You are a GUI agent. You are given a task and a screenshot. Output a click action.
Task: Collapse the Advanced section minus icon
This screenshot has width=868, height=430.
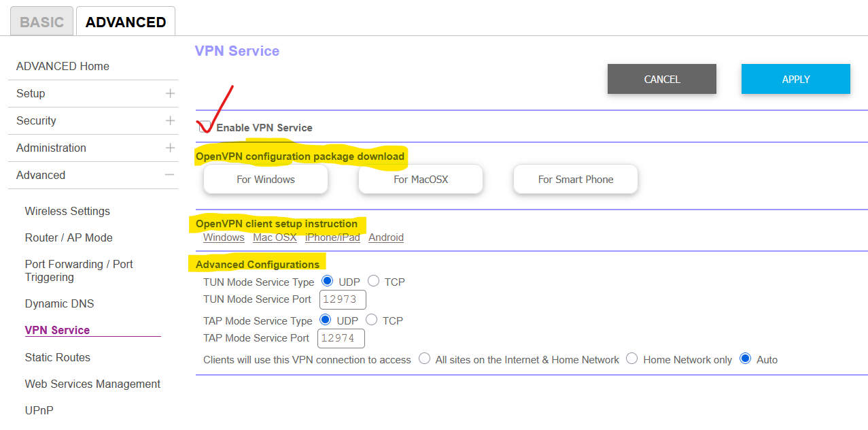coord(170,175)
